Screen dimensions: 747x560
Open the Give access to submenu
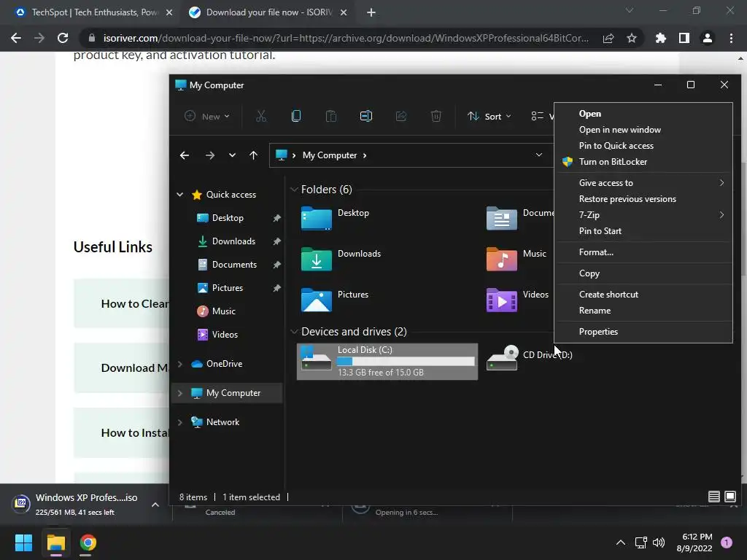[643, 183]
